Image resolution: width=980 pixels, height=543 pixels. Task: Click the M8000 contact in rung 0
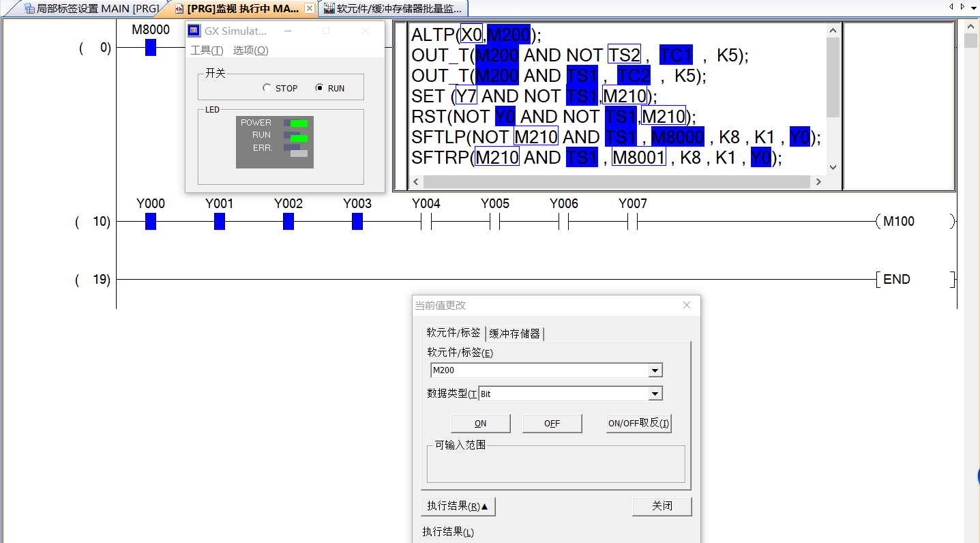(151, 48)
